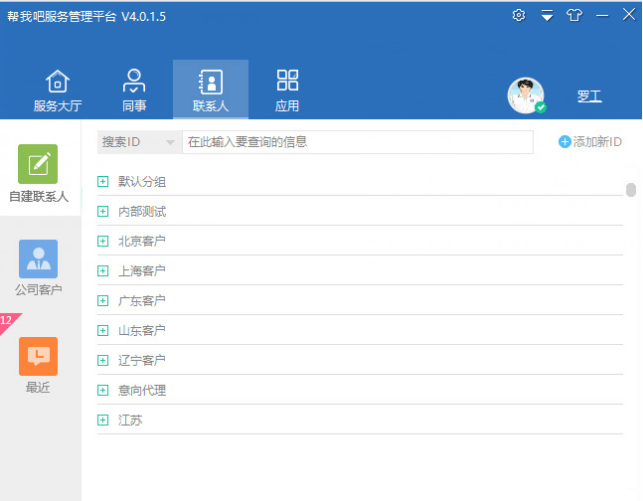Open the 搜索ID search type dropdown
This screenshot has height=501, width=643.
click(139, 142)
